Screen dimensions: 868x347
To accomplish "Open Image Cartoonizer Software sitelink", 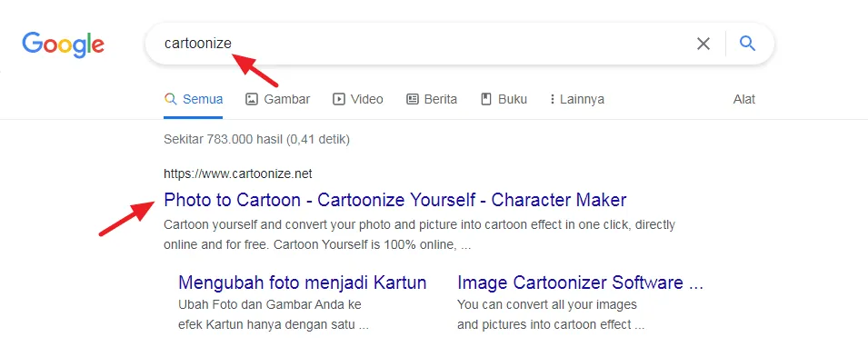I will [580, 283].
